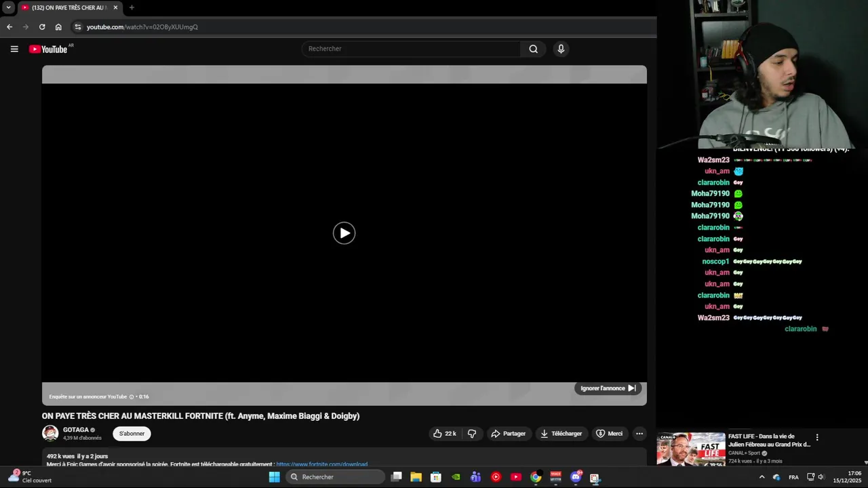Open volume control speaker icon in tray
Screen dimensions: 868x488
click(x=821, y=477)
